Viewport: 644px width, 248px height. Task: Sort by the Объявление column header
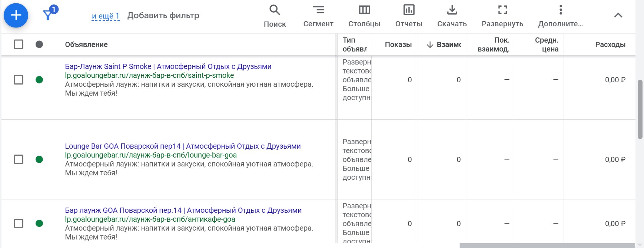click(x=86, y=44)
